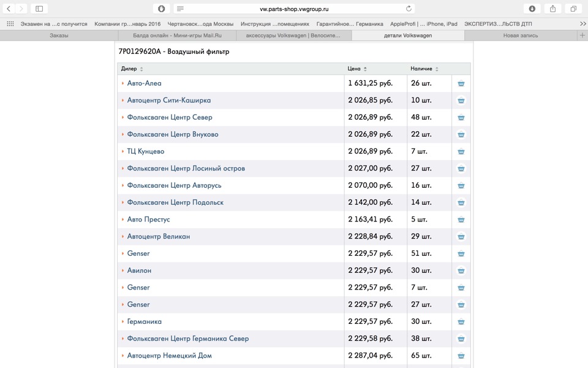Open the Top Sites grid icon

[10, 24]
